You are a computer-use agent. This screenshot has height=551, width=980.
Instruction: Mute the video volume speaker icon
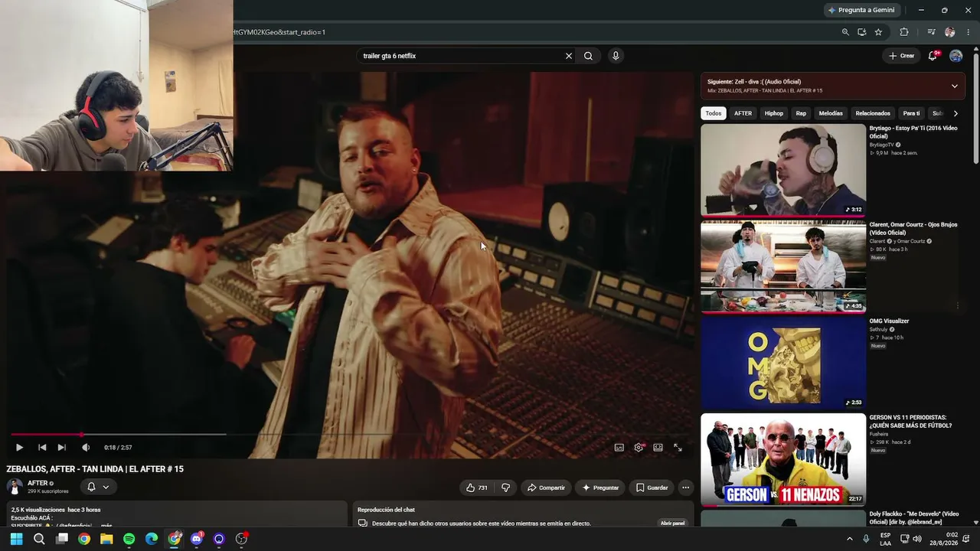coord(86,448)
